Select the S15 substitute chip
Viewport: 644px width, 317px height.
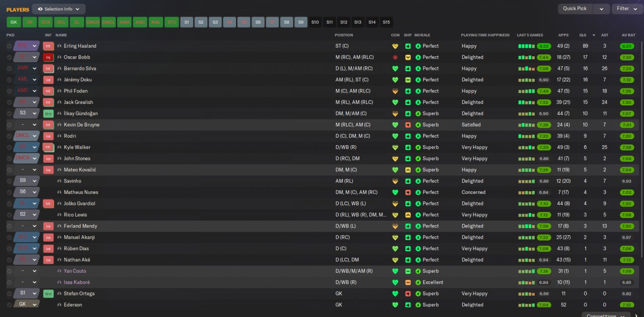[386, 22]
